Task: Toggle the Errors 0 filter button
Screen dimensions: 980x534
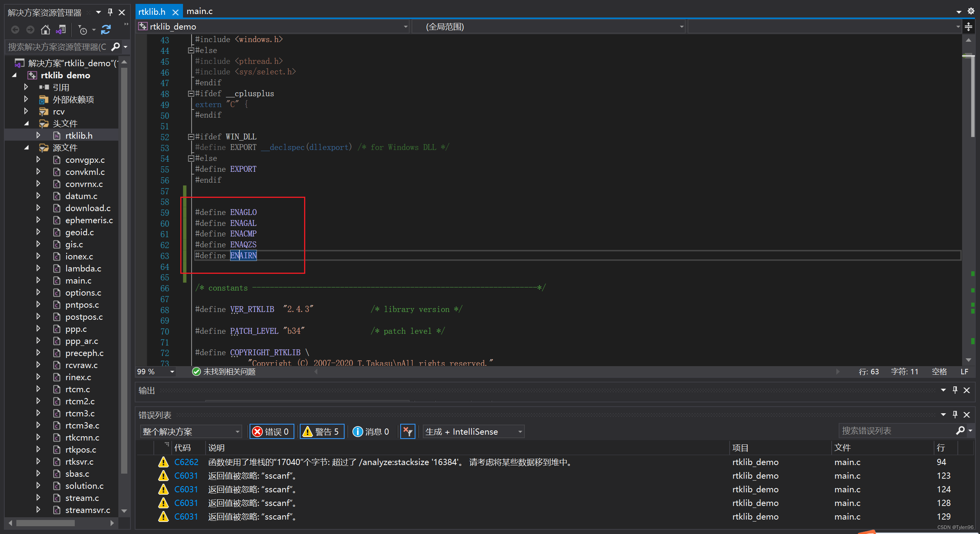Action: 271,432
